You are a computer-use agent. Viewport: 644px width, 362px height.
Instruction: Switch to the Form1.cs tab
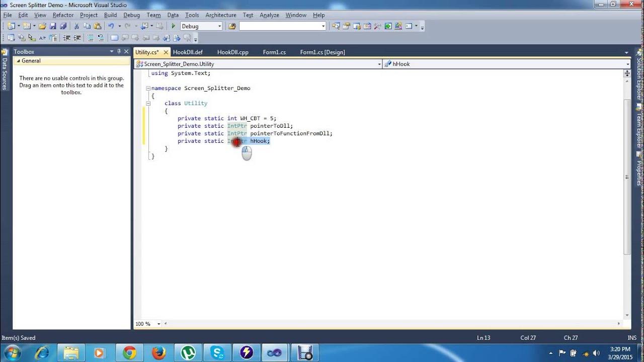274,52
